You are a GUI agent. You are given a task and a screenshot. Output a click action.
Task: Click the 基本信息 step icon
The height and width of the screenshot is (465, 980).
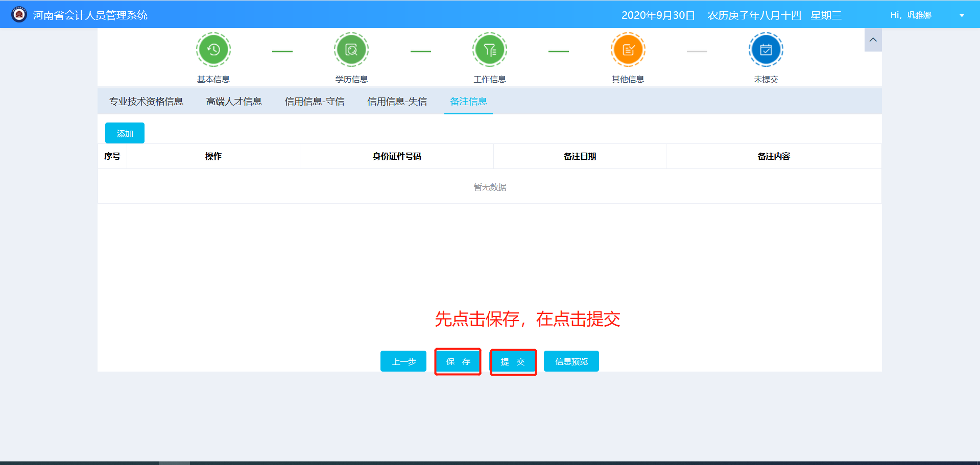[x=213, y=49]
